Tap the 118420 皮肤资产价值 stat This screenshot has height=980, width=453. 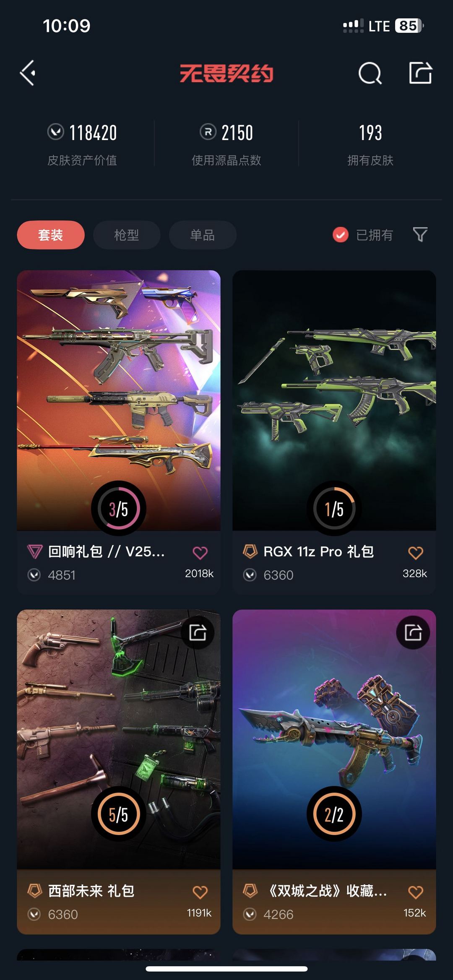(82, 144)
